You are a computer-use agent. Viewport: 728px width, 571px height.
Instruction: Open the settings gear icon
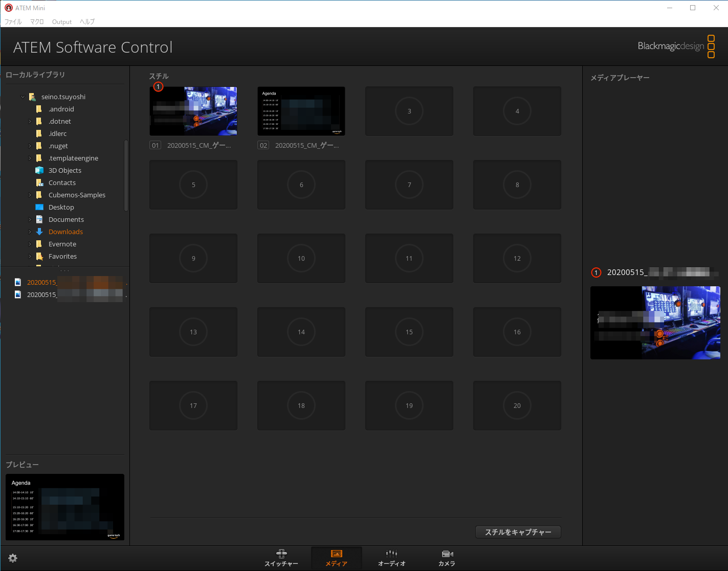(x=13, y=558)
